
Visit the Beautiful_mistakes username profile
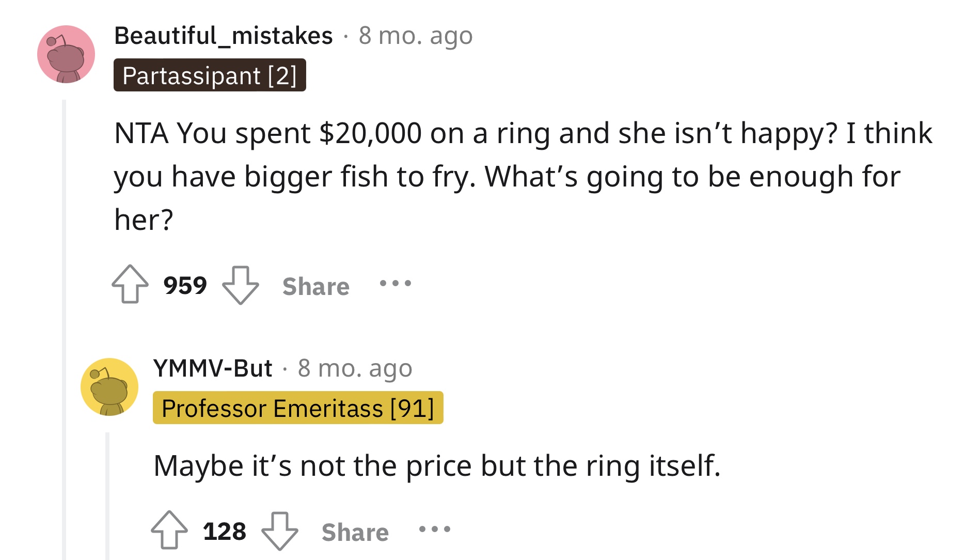pos(224,36)
